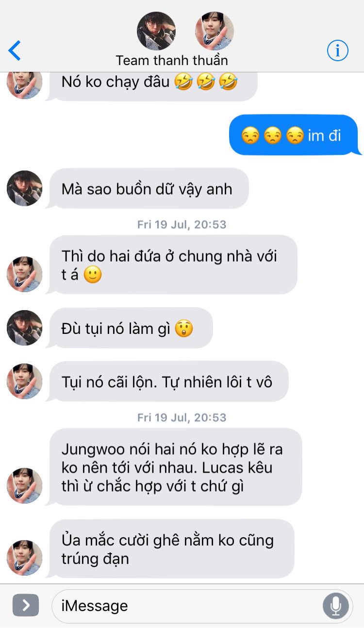
Task: Select the 'Đù tụi nó làm gì' bubble
Action: coord(130,328)
